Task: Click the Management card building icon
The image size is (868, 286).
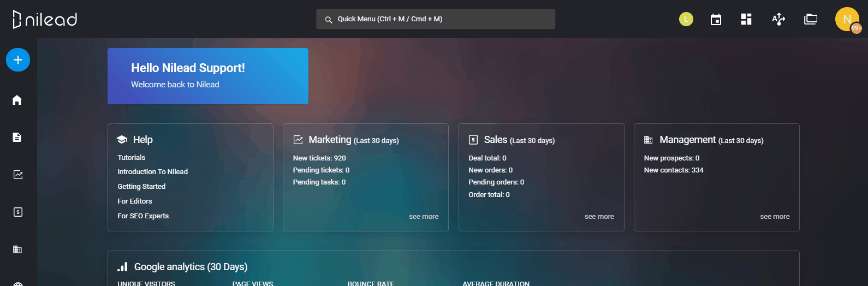Action: coord(649,140)
